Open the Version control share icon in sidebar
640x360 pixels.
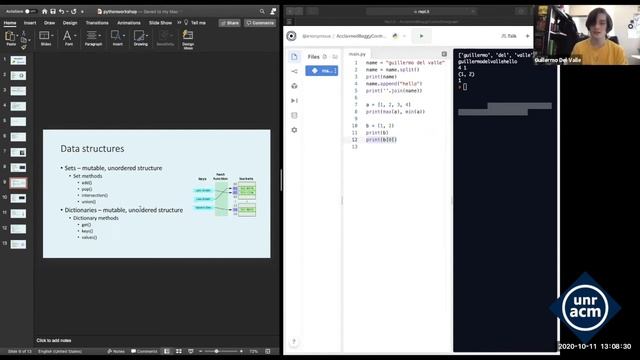click(x=294, y=71)
